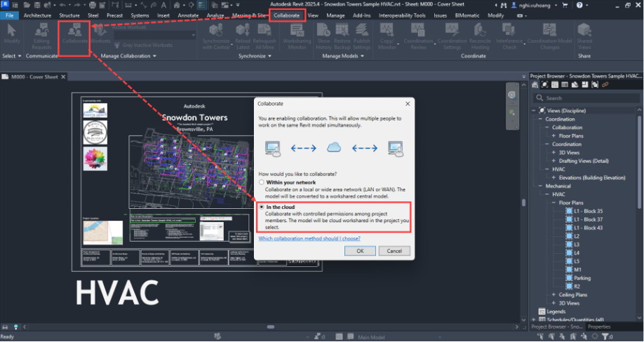
Task: Click the drawing area horizontal scrollbar
Action: tap(271, 327)
